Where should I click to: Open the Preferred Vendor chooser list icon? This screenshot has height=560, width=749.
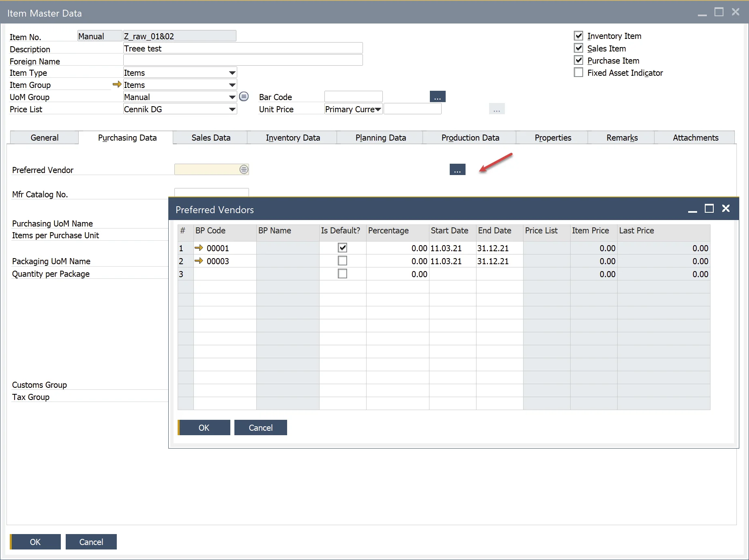point(244,169)
